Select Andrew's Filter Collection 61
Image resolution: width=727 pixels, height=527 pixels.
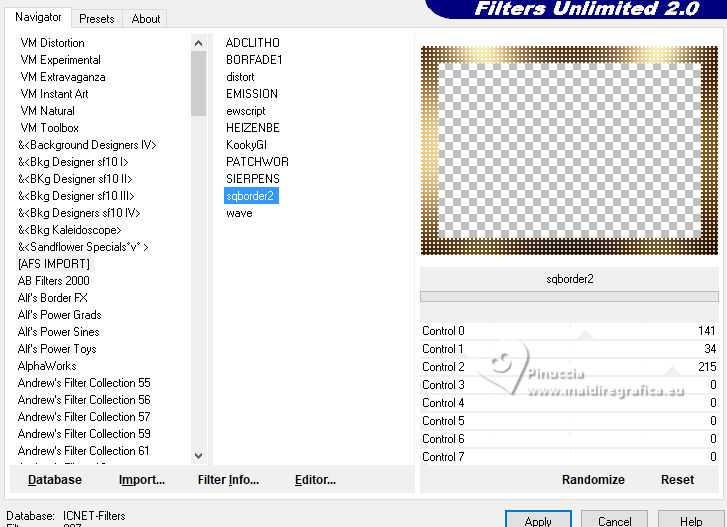(83, 451)
